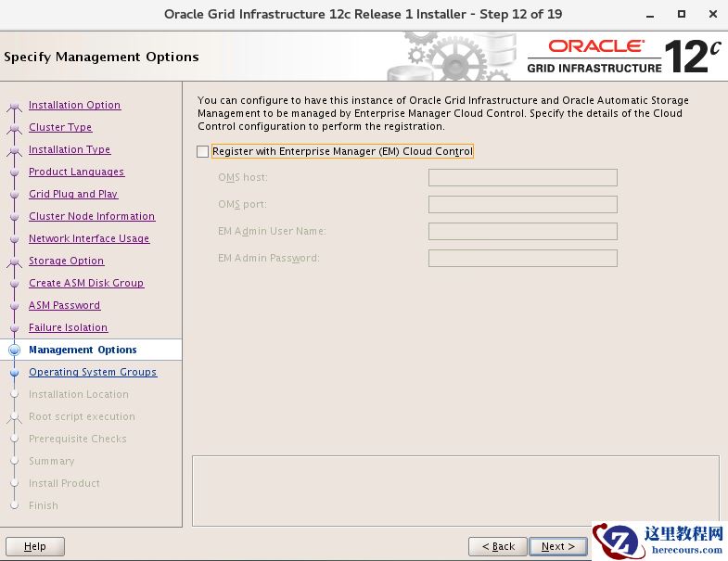
Task: Click the Create ASM Disk Group bullet icon
Action: pos(15,284)
